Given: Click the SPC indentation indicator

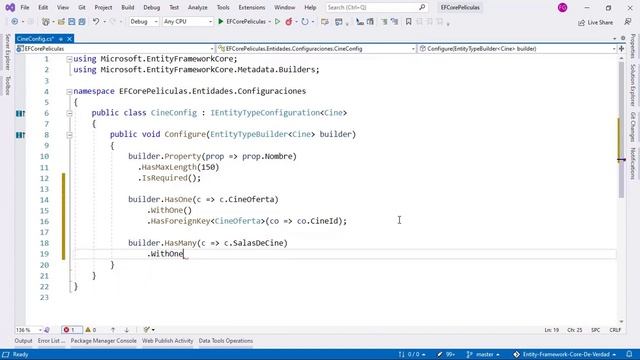Looking at the screenshot, I should click(x=596, y=330).
